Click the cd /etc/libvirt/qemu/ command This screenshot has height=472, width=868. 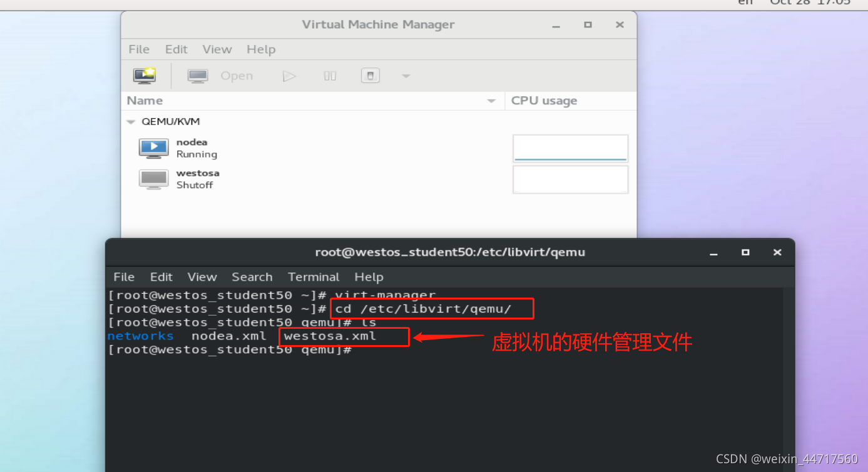[423, 309]
